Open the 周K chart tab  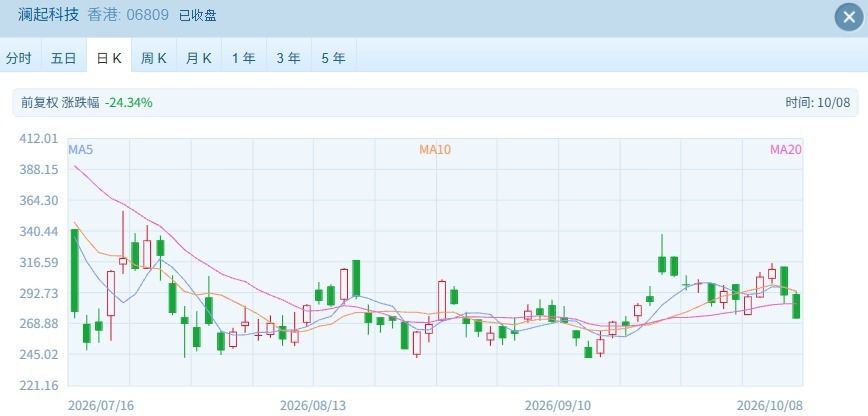click(154, 58)
